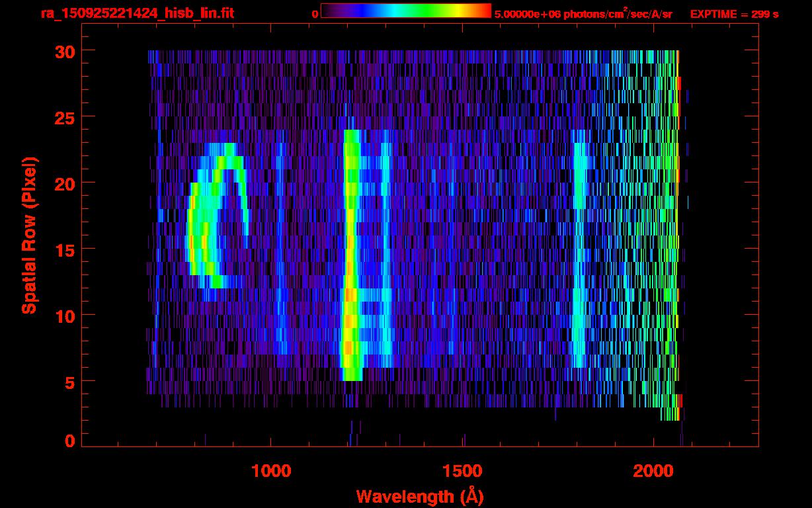
Task: Click the 2000 wavelength tick label
Action: point(654,471)
